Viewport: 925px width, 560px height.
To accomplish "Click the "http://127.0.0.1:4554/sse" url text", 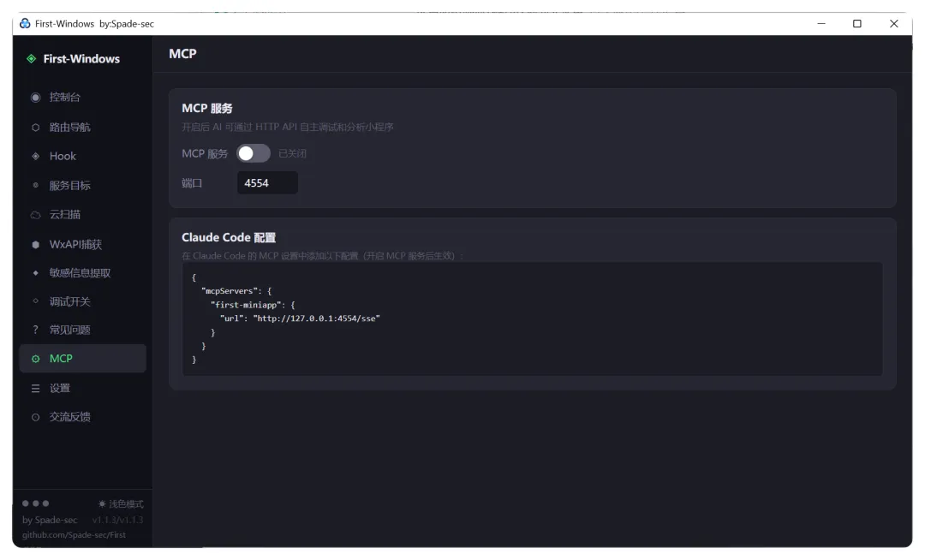I will tap(317, 319).
